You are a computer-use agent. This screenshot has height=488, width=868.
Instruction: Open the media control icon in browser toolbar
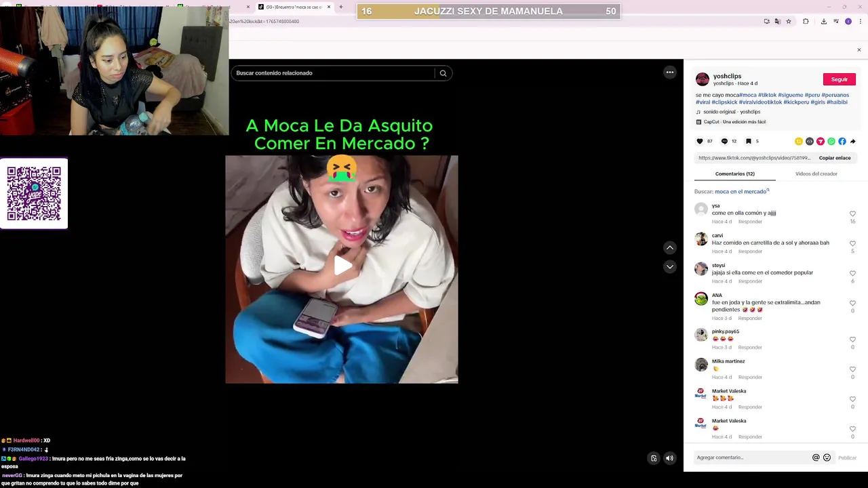[835, 22]
